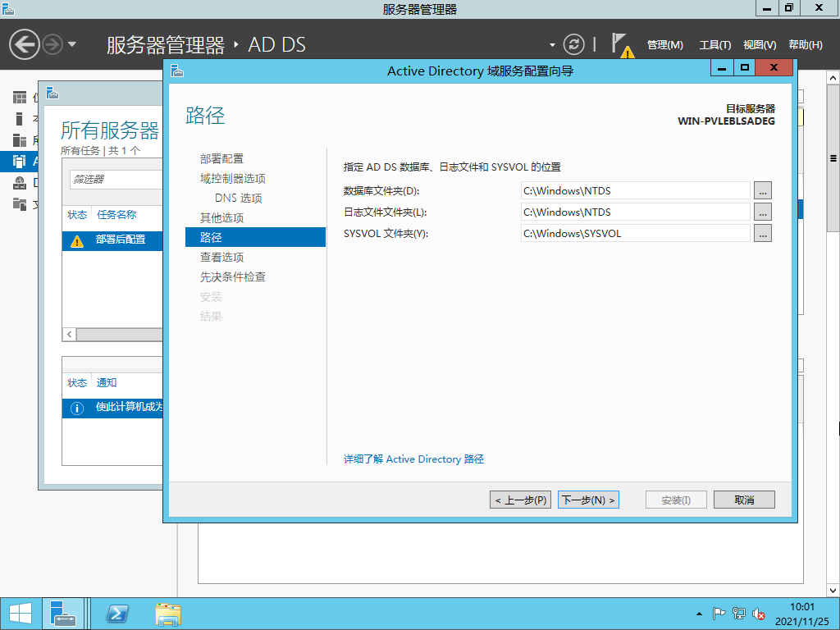The height and width of the screenshot is (630, 840).
Task: Click the 上一步(P) button
Action: tap(520, 500)
